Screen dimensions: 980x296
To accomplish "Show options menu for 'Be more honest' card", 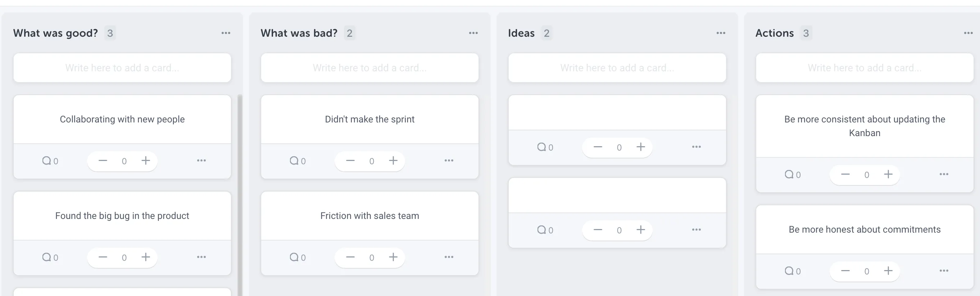I will click(943, 271).
